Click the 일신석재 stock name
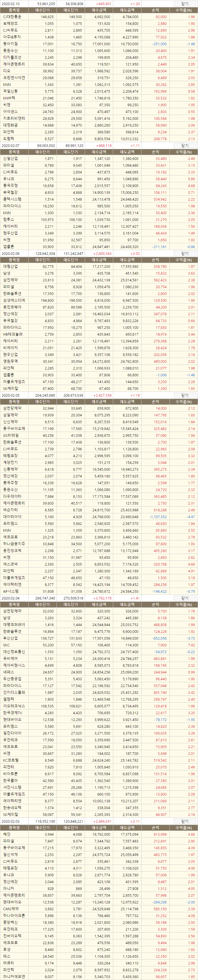 coord(10,855)
